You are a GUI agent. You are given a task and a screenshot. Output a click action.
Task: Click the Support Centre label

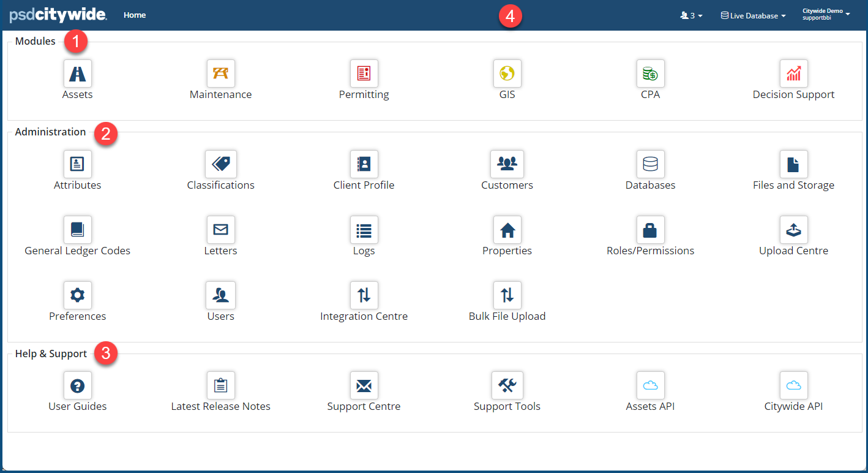(x=364, y=406)
